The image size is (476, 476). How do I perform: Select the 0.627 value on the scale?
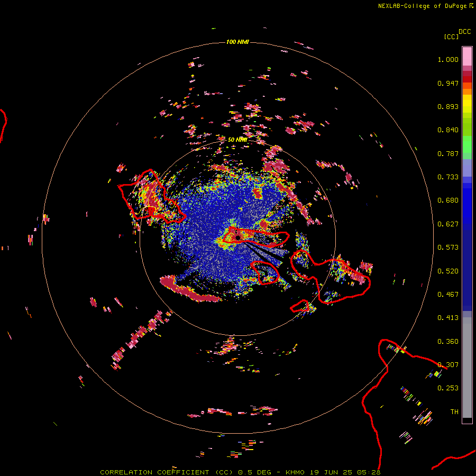(x=448, y=224)
